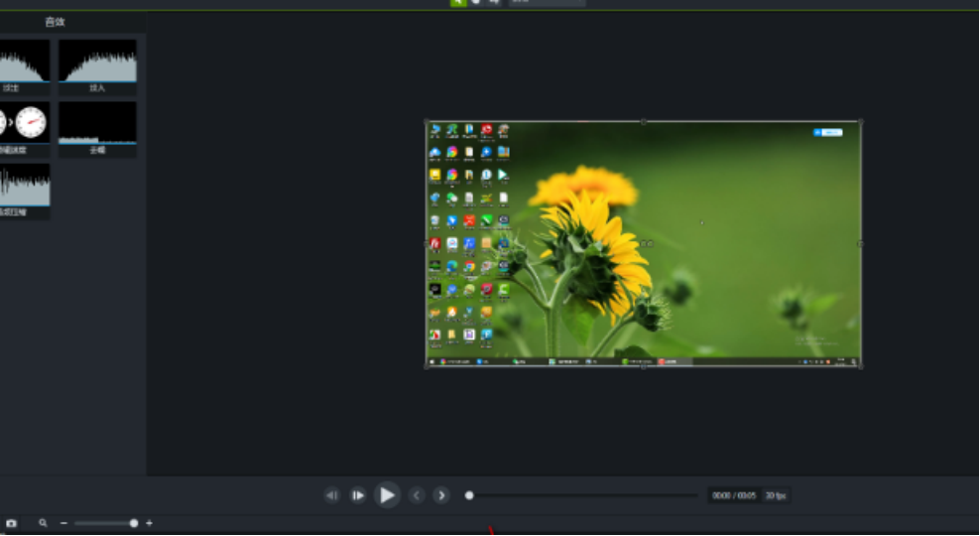Step back one frame
The image size is (980, 536).
pyautogui.click(x=332, y=495)
